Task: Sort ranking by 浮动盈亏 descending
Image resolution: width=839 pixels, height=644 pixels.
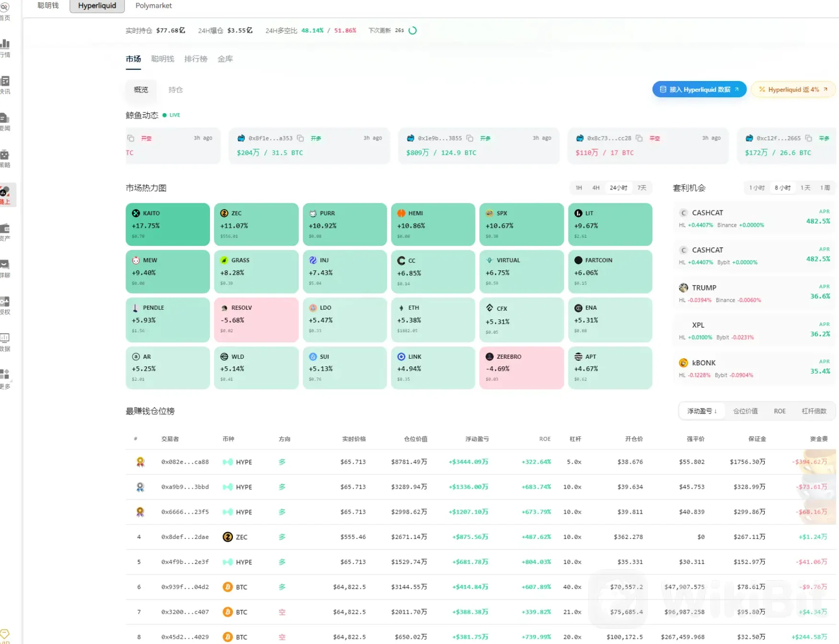Action: (x=702, y=411)
